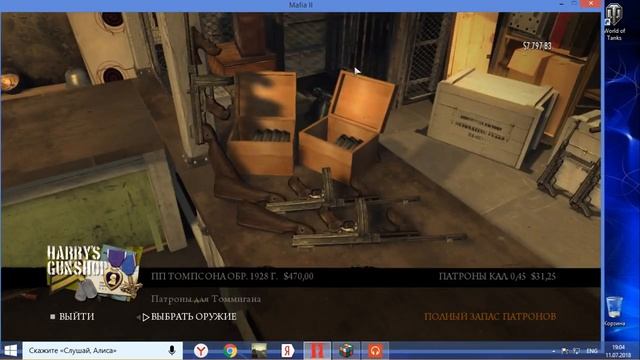Open Yandex Browser from the taskbar

(x=200, y=351)
